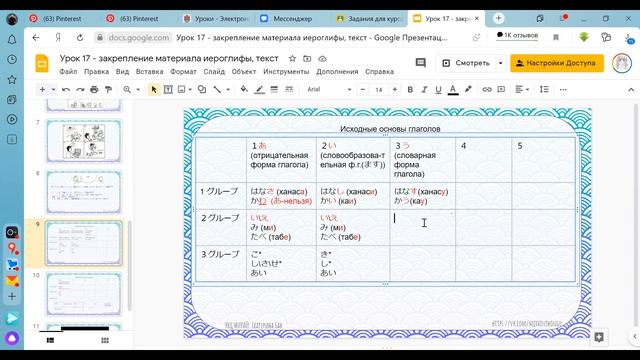The image size is (640, 360).
Task: Print the presentation
Action: pos(94,89)
